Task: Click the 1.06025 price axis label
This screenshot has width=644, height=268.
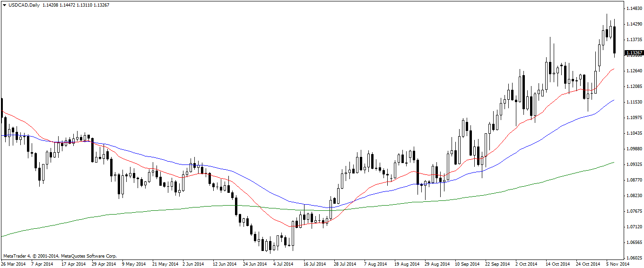Action: 634,258
